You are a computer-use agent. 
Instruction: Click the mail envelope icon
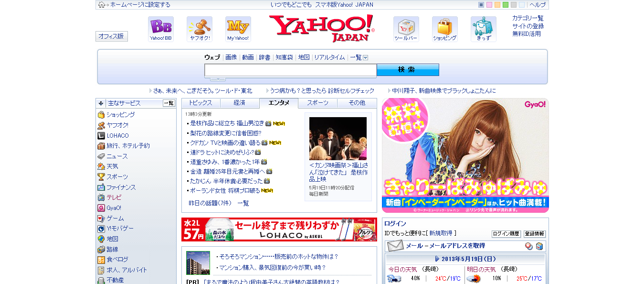[x=395, y=246]
